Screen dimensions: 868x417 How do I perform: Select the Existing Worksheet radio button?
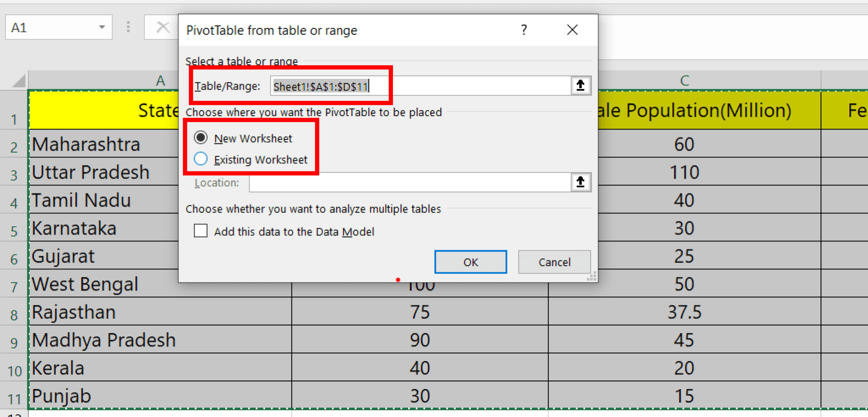(x=200, y=159)
